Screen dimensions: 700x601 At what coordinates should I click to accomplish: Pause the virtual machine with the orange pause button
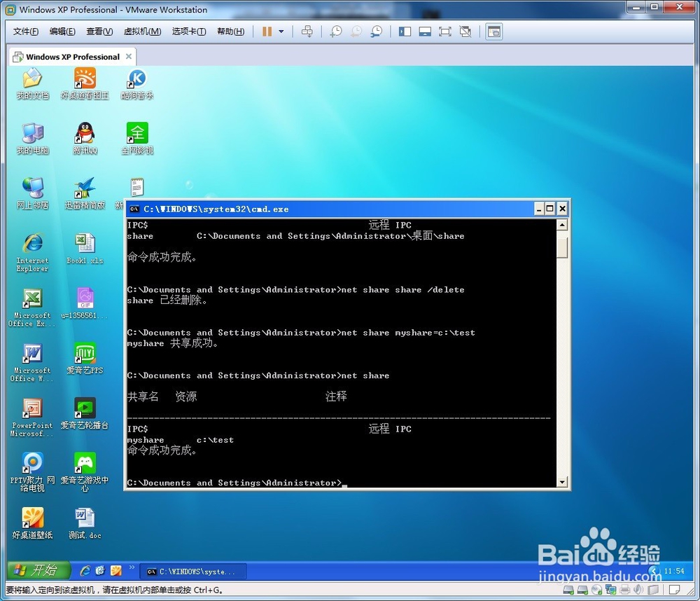(x=267, y=32)
